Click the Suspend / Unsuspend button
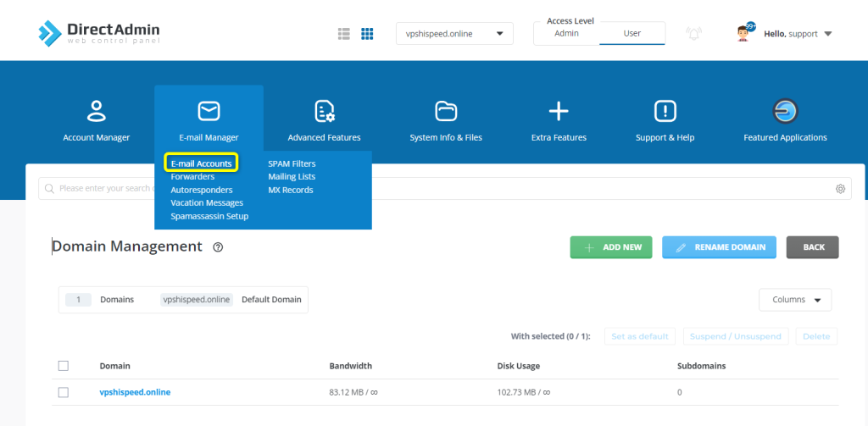This screenshot has height=426, width=868. (736, 336)
